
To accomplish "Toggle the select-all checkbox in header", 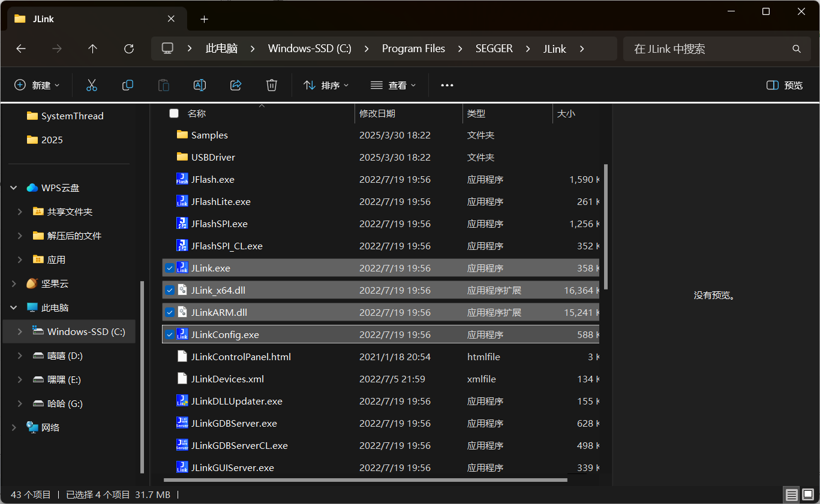I will click(174, 113).
